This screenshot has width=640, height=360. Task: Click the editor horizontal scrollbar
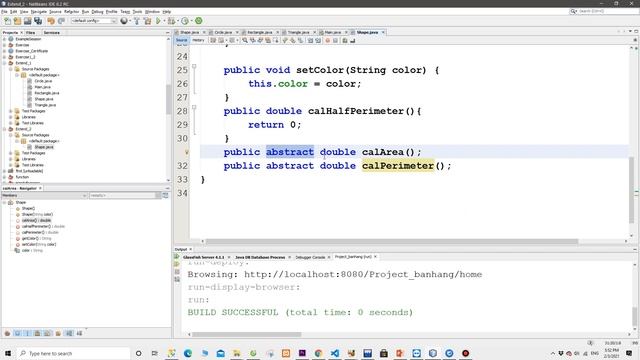click(392, 242)
